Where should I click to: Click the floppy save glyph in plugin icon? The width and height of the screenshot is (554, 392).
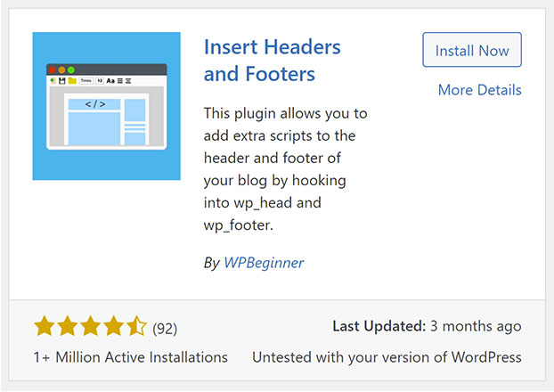61,80
